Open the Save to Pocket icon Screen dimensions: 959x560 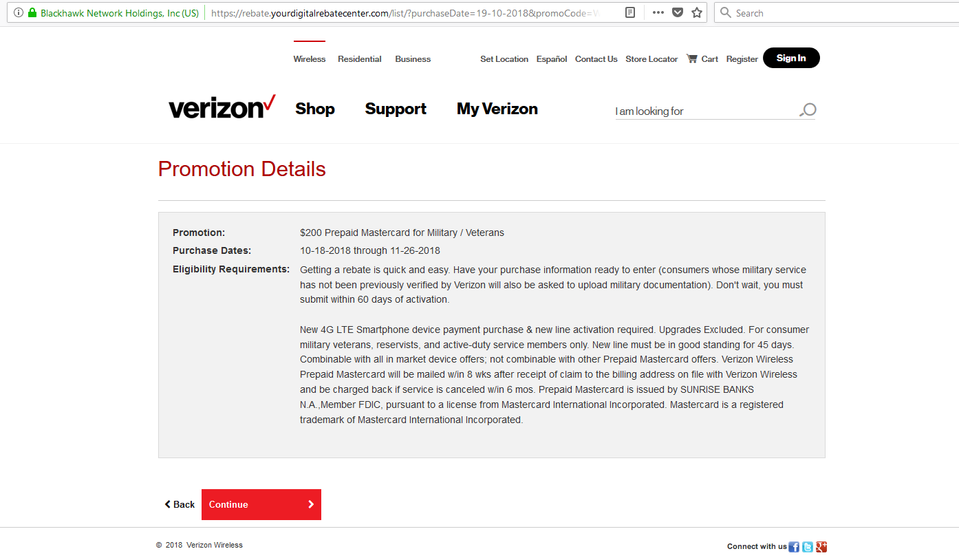tap(678, 12)
